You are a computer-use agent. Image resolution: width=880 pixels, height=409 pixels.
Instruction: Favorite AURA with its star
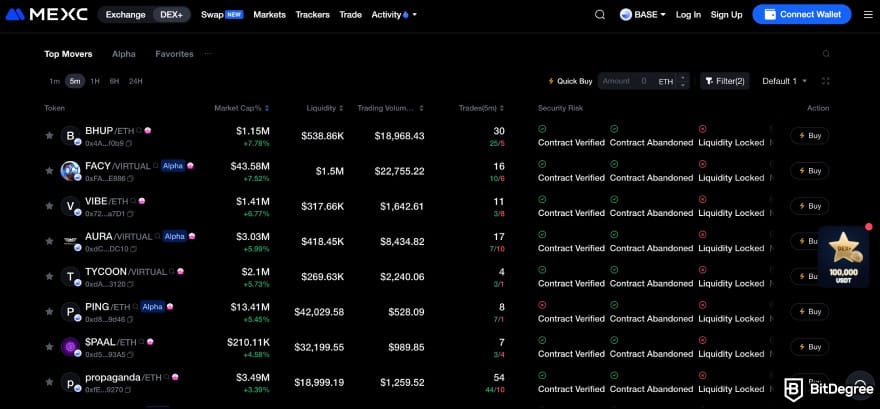[49, 241]
